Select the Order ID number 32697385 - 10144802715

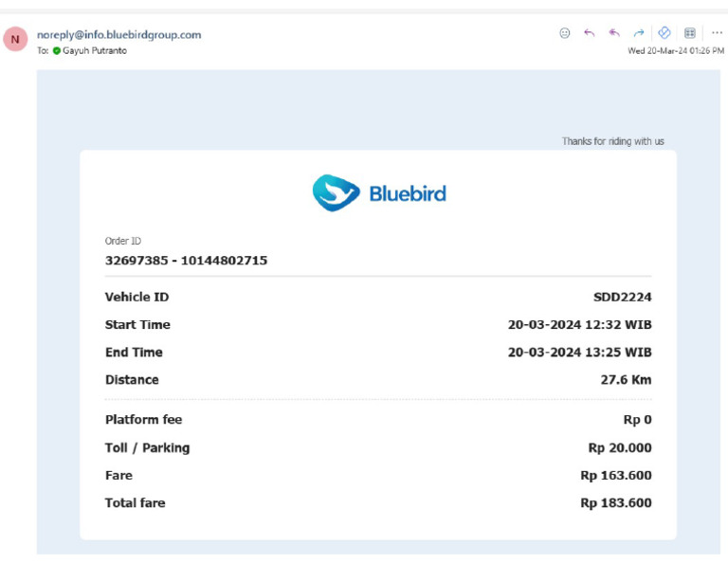coord(186,261)
